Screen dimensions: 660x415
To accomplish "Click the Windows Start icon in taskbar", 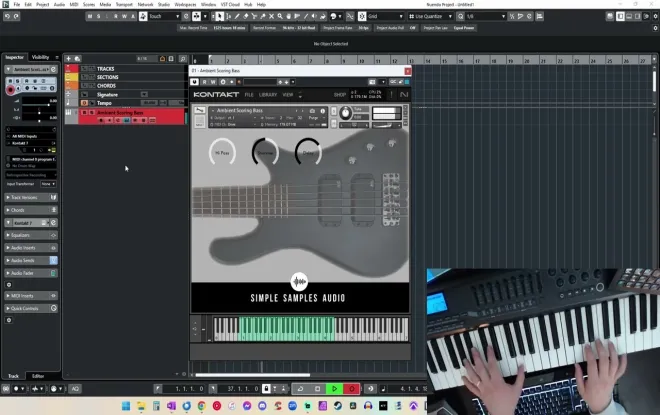I will pos(126,406).
